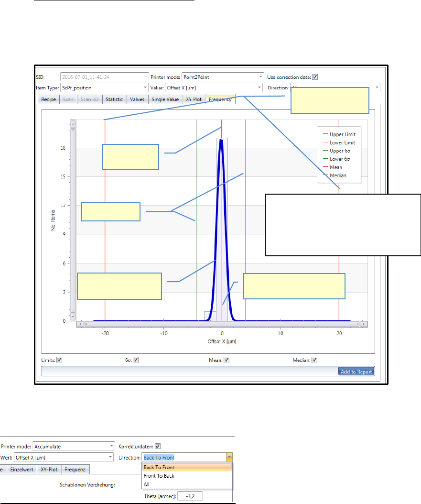Switch to the XY Plot tab
Viewport: 421px width, 504px height.
click(x=194, y=99)
